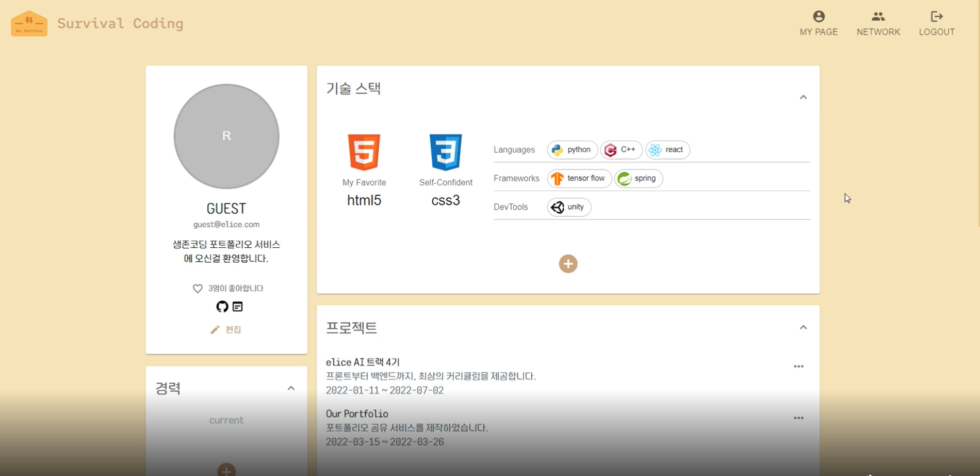This screenshot has height=476, width=980.
Task: Collapse the 프로젝트 section chevron
Action: coord(803,327)
